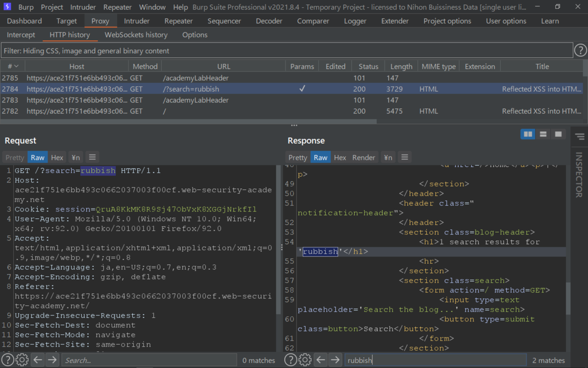Switch to Sequencer tab
This screenshot has height=368, width=588.
pyautogui.click(x=224, y=21)
